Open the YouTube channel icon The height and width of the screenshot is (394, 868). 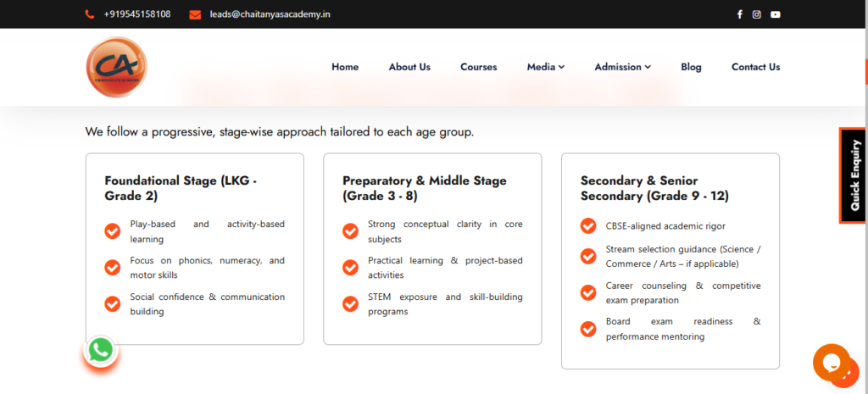pyautogui.click(x=775, y=14)
